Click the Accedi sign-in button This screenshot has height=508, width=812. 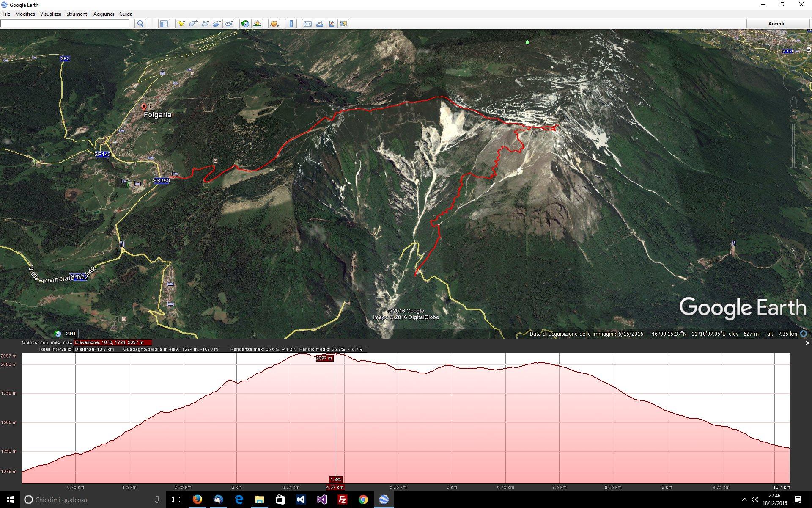(x=776, y=24)
